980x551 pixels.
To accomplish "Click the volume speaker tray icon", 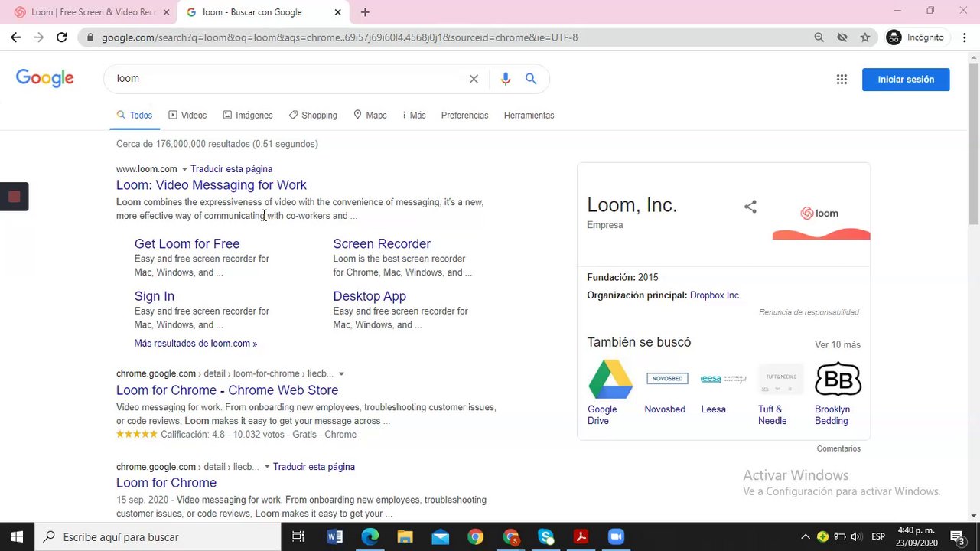I will pos(856,537).
